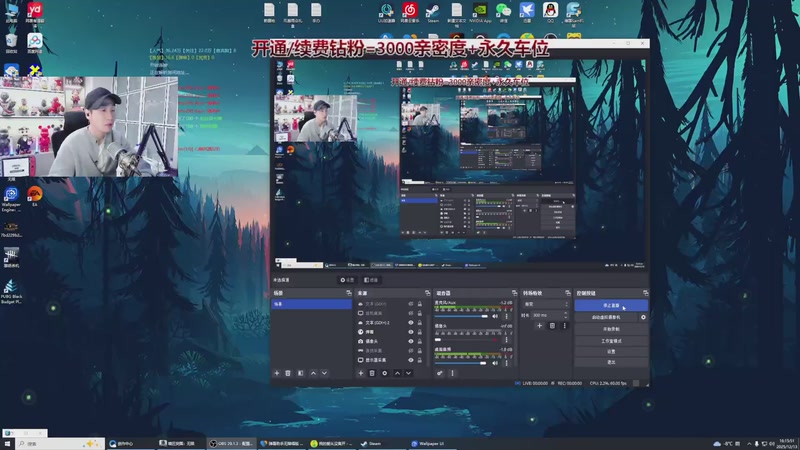Hide the 弹幕 source with eye icon

coord(411,332)
